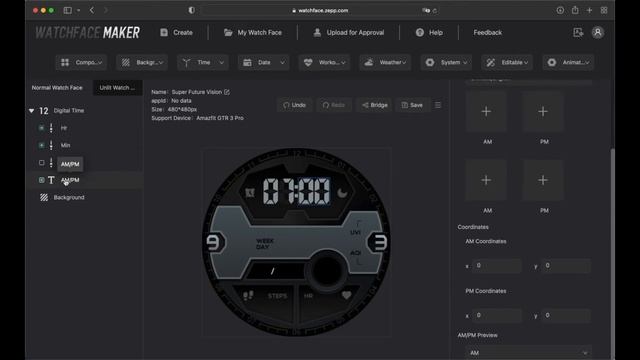Click the steps footprint icon on watch face

tap(248, 295)
